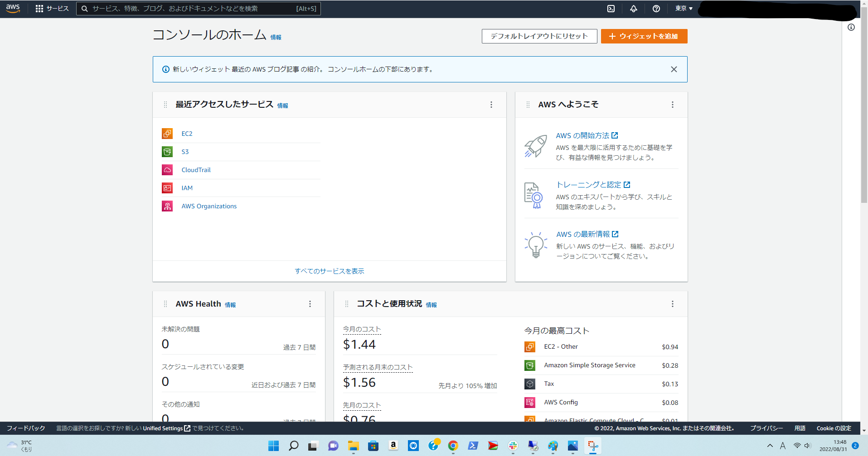Focus the AWS services search field
This screenshot has width=868, height=456.
(199, 9)
